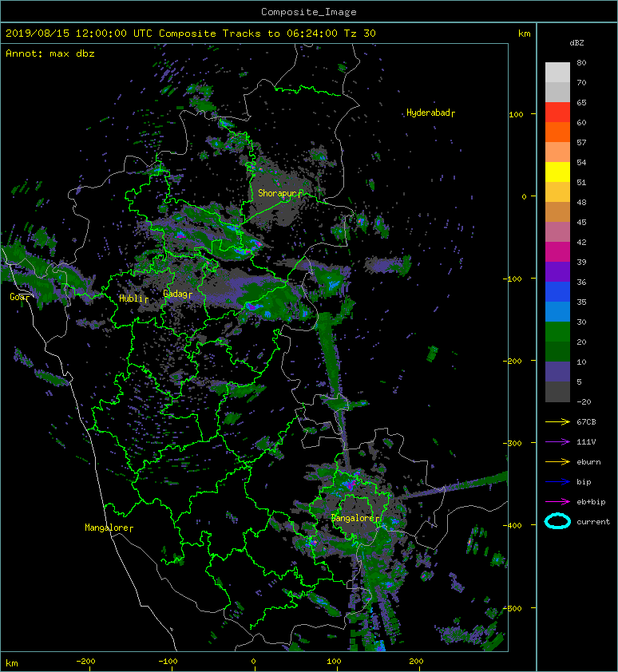
Task: Click the blue bip arrow icon
Action: [557, 482]
